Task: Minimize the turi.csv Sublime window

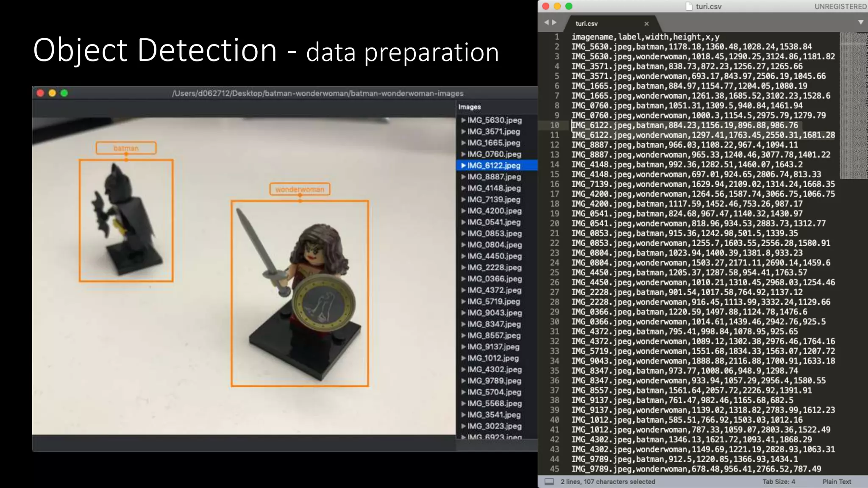Action: [x=557, y=6]
